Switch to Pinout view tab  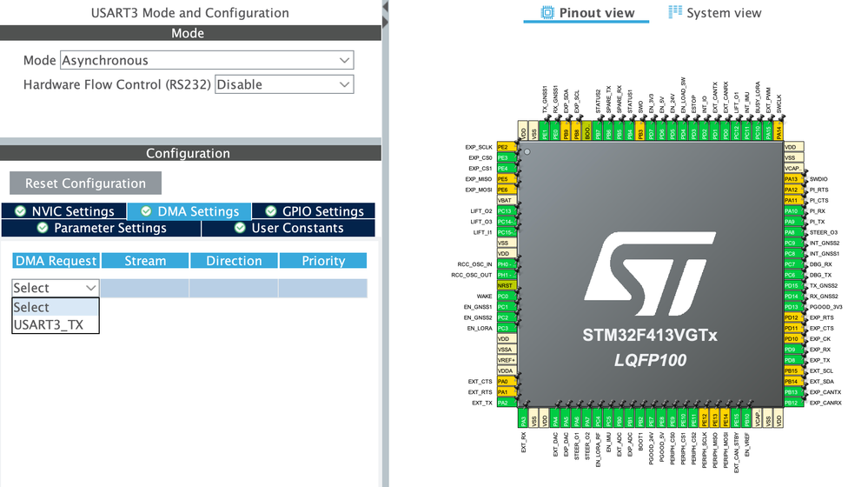point(586,13)
